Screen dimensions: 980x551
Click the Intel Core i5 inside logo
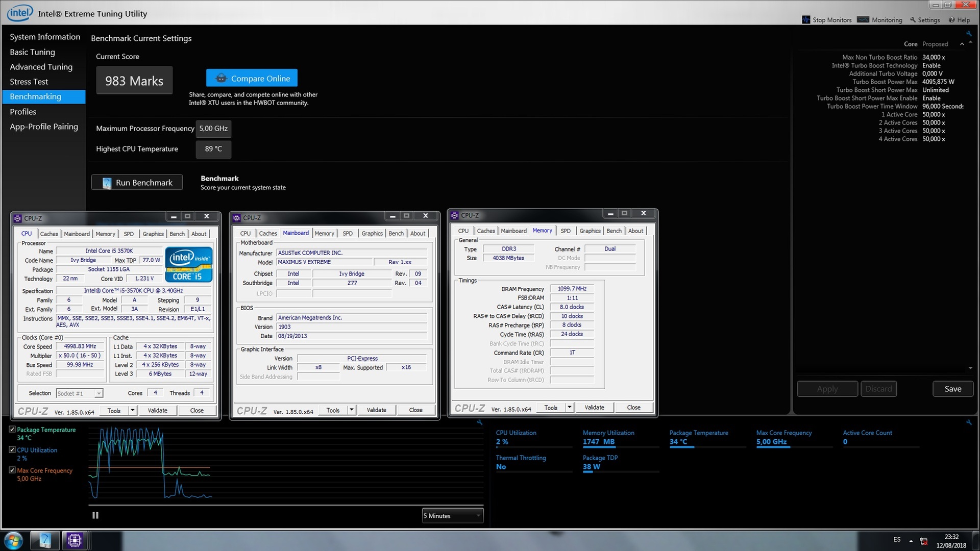pos(188,265)
